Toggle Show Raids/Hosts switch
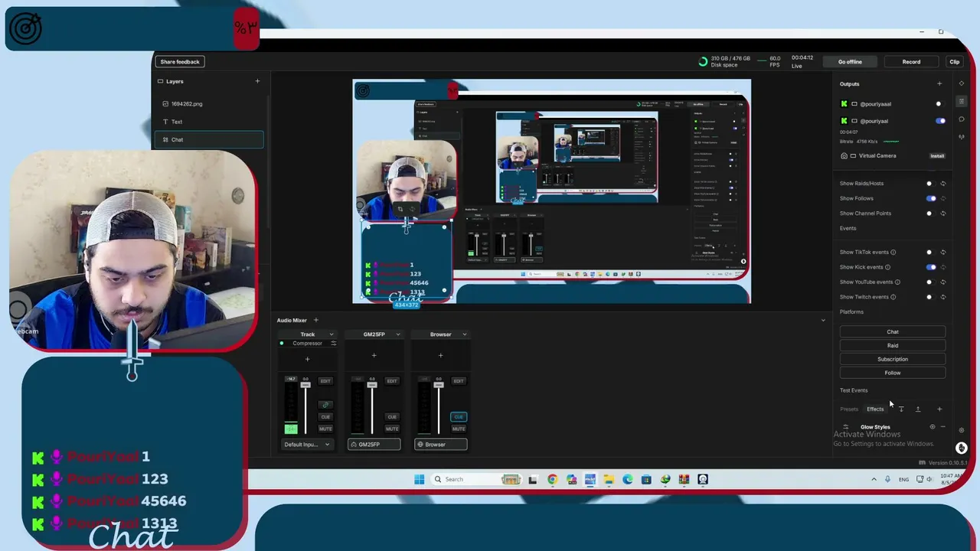Viewport: 980px width, 551px height. click(930, 184)
